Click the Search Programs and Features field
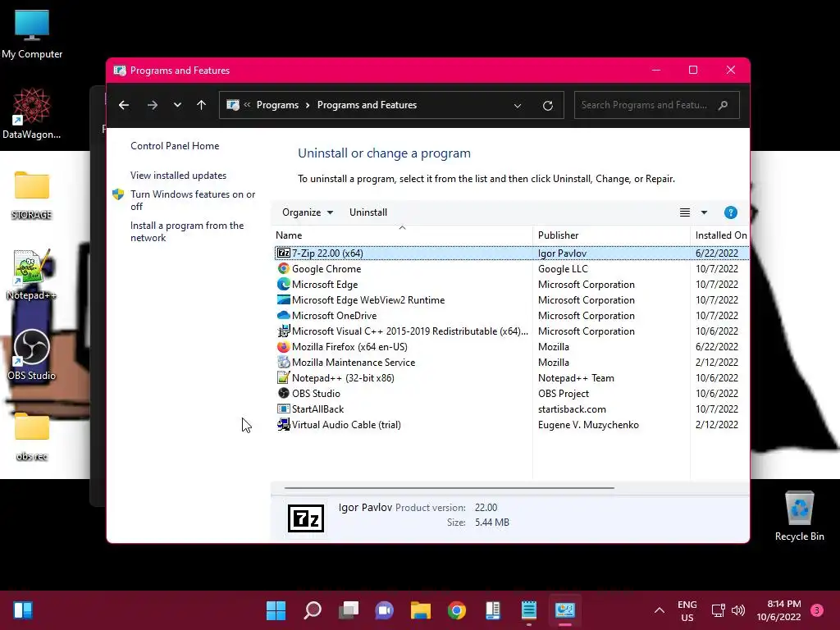 pos(657,105)
